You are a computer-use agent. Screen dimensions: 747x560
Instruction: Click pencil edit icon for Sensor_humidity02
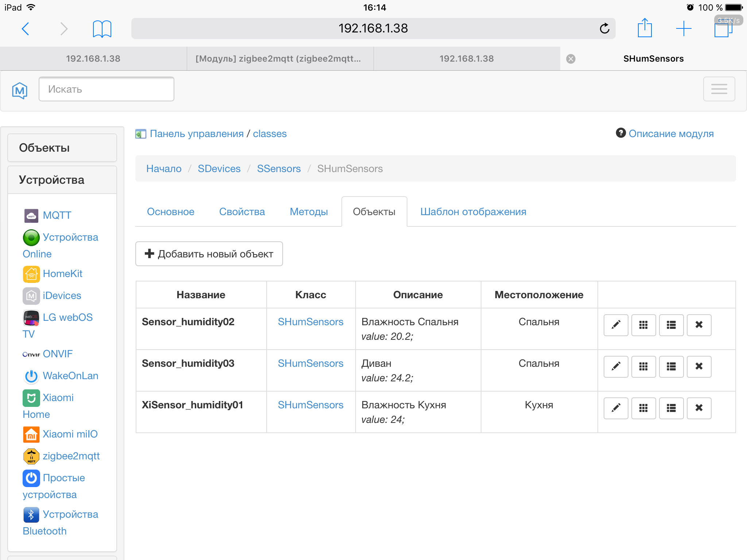coord(616,325)
